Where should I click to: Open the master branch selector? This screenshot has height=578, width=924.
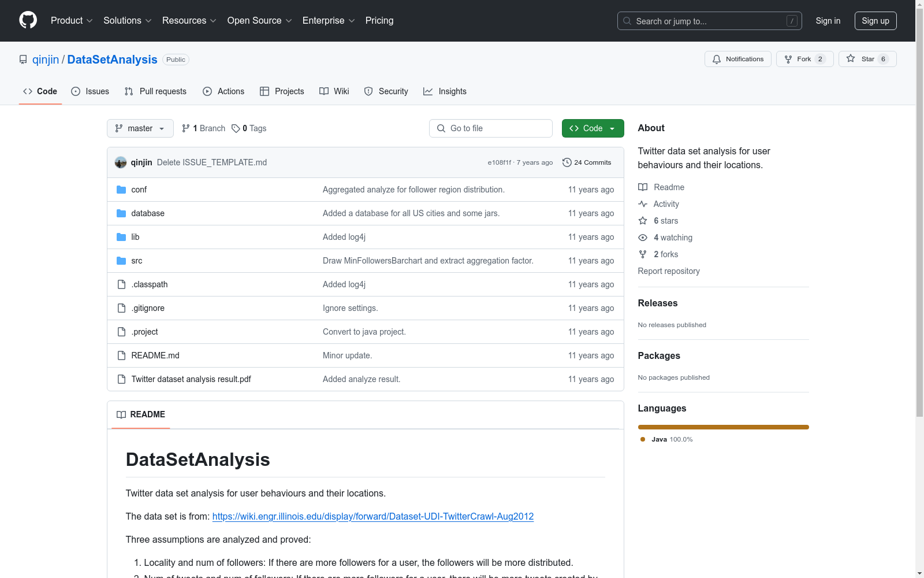click(140, 128)
